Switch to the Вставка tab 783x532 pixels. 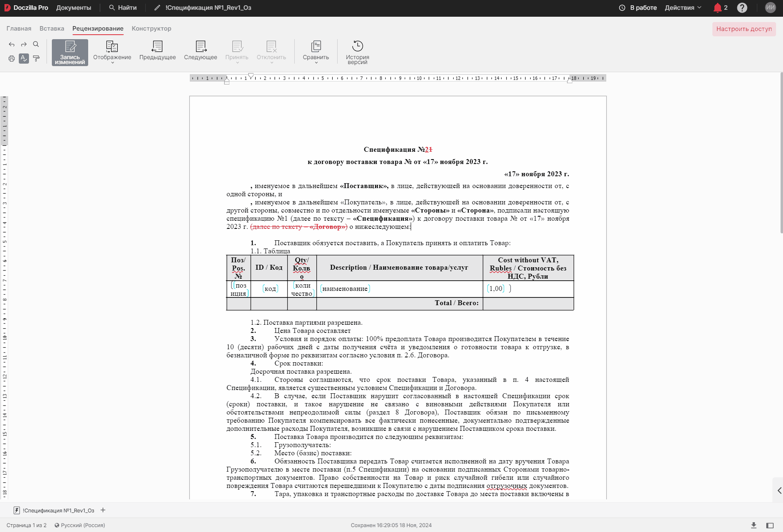click(x=52, y=29)
